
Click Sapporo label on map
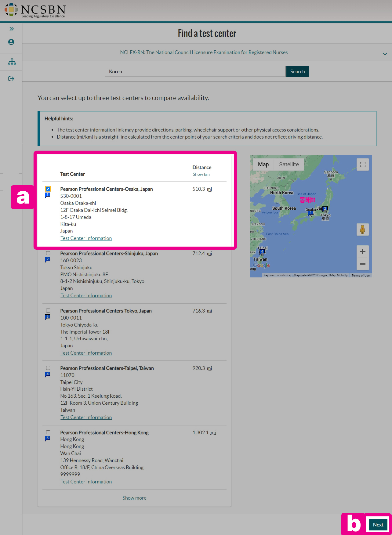pyautogui.click(x=331, y=172)
